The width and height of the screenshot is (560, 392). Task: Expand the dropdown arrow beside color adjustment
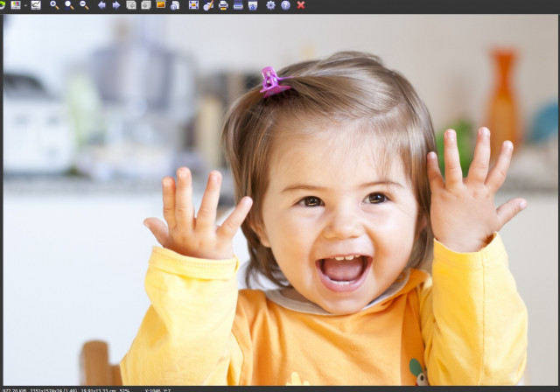coord(25,5)
